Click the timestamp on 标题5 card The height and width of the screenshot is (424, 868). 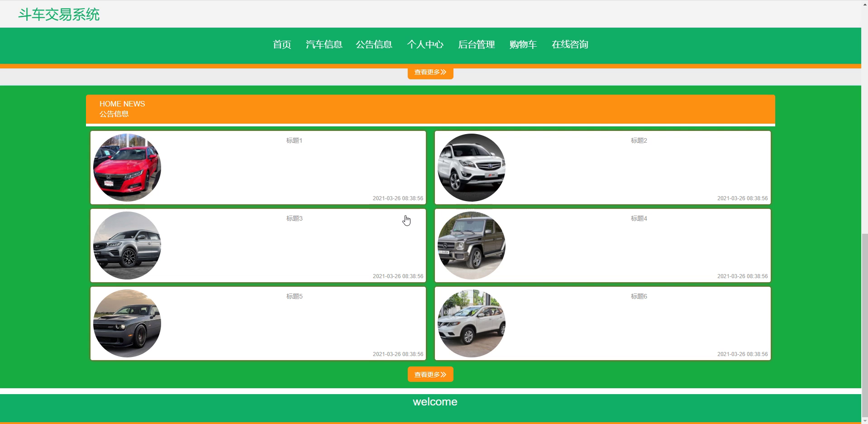coord(398,354)
